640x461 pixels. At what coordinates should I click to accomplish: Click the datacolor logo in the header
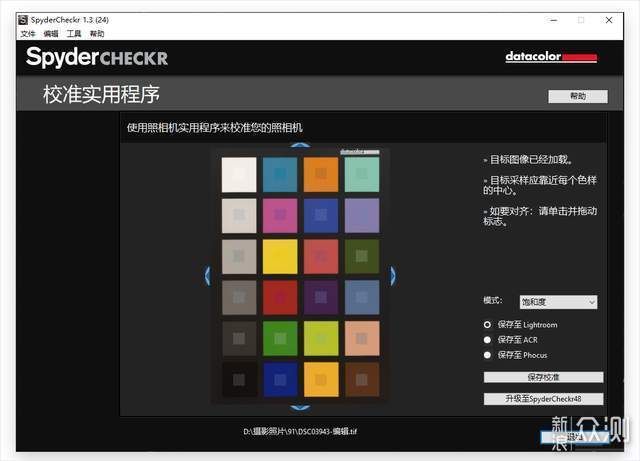[x=551, y=56]
